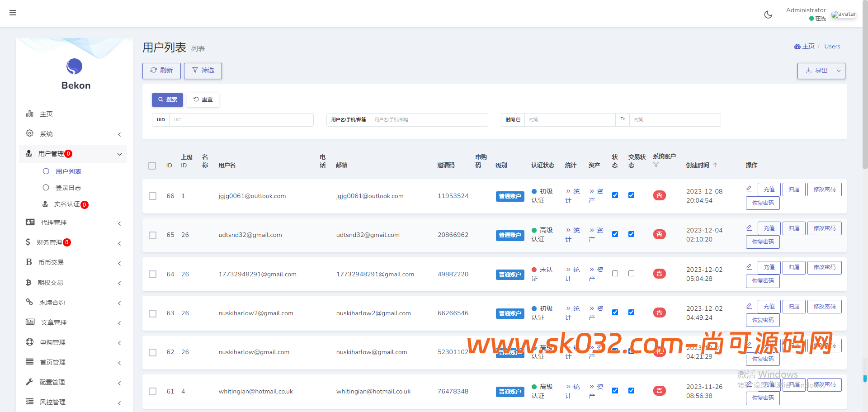Select the row checkbox for user 65
The width and height of the screenshot is (868, 412).
point(153,235)
